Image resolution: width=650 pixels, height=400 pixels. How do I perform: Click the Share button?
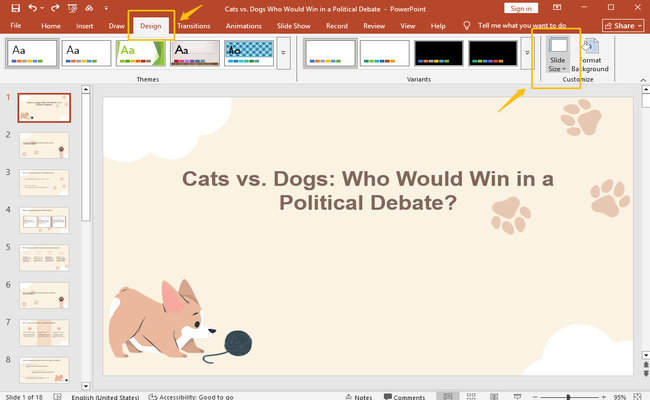pos(623,26)
